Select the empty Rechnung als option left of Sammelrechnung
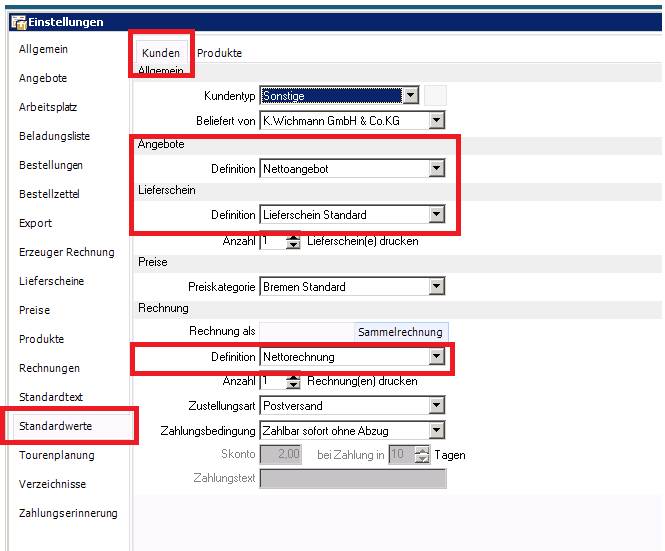Viewport: 665px width, 551px height. coord(307,332)
